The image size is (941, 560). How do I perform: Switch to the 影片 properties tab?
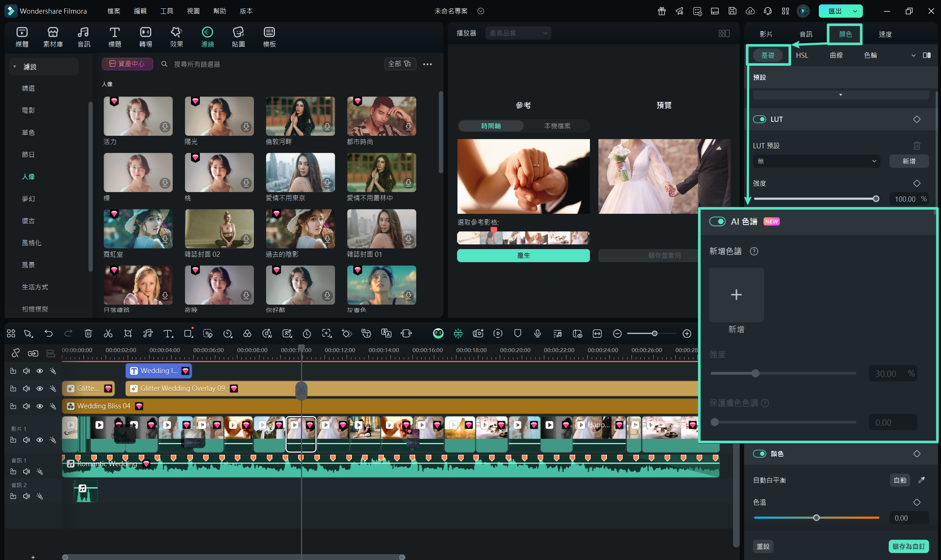[x=765, y=34]
